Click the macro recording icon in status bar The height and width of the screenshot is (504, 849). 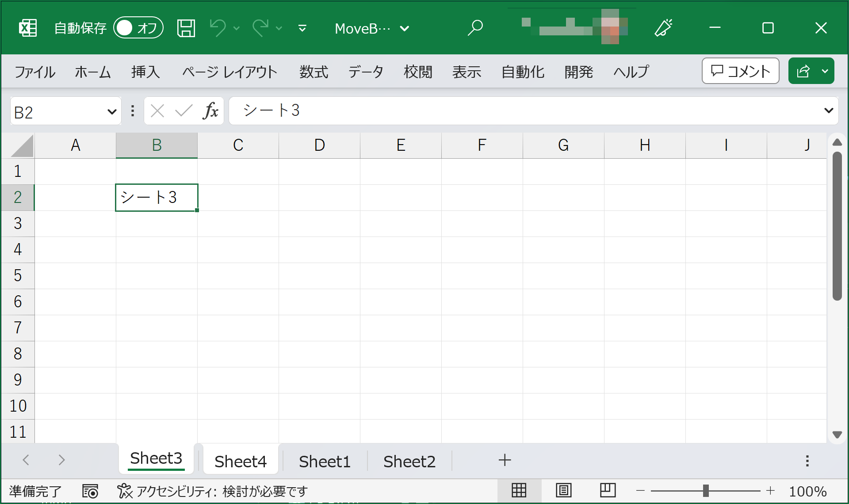click(90, 491)
